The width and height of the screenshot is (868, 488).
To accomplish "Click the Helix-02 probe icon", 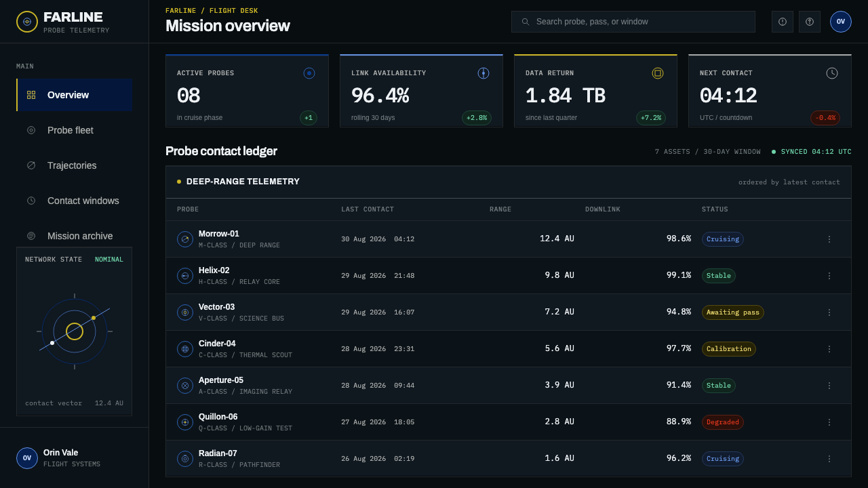I will tap(185, 276).
